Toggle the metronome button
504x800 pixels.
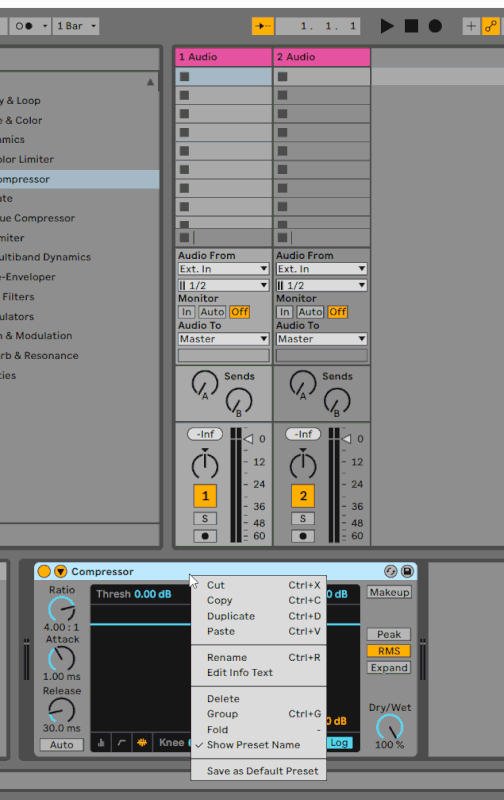(24, 26)
